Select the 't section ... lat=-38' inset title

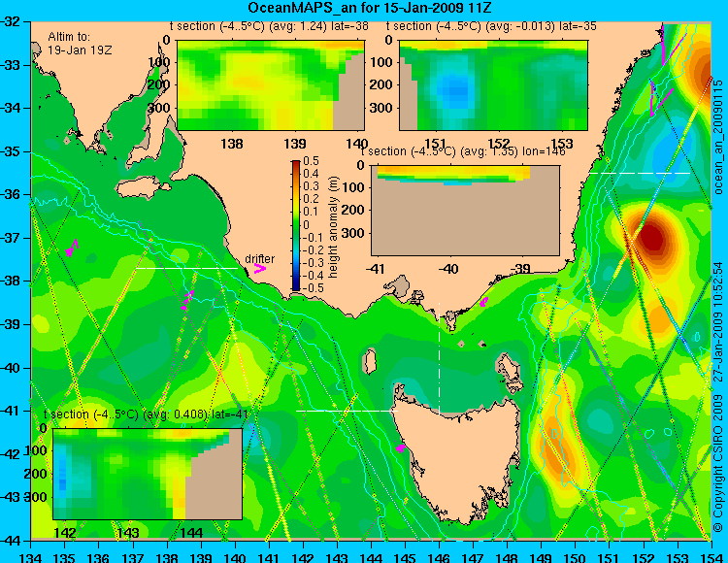269,26
